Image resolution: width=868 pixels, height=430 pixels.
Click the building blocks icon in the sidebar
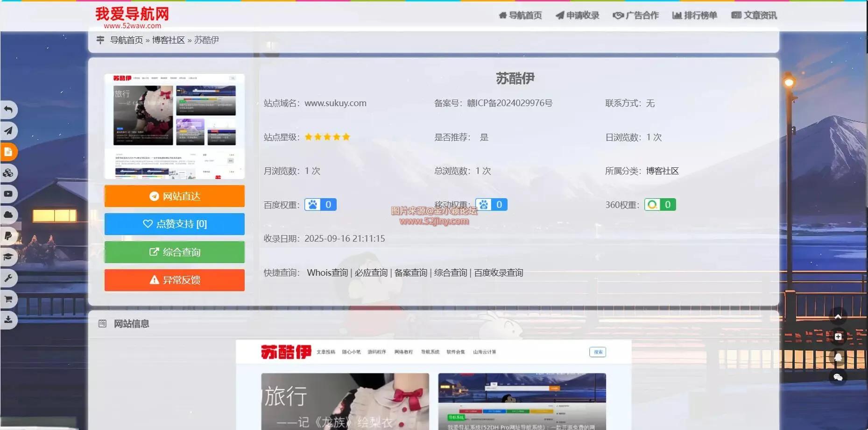8,172
